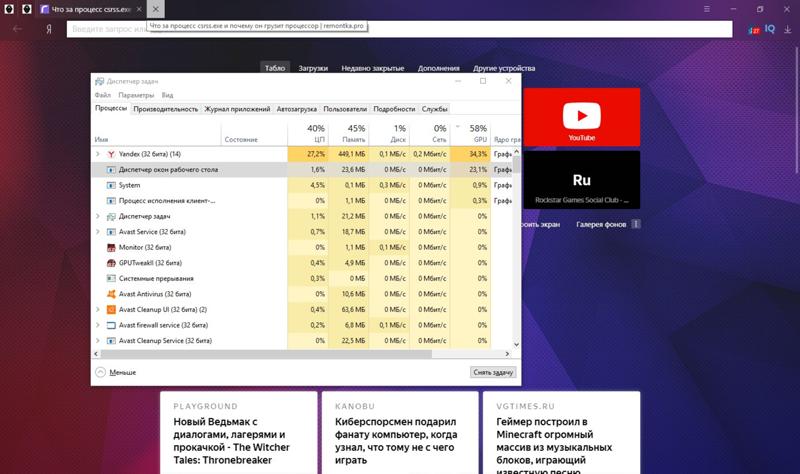This screenshot has height=474, width=800.
Task: Click the Yandex process icon in Task Manager
Action: click(111, 154)
